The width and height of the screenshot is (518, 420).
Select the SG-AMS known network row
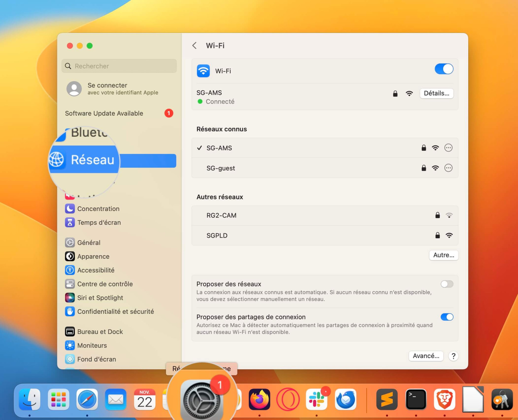[x=324, y=148]
